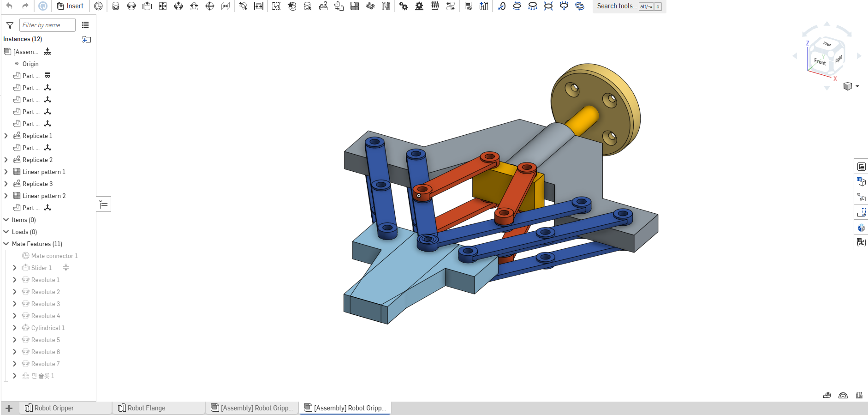Select the Rack and pinion relation tool
Screen dimensions: 868x415
pyautogui.click(x=419, y=6)
